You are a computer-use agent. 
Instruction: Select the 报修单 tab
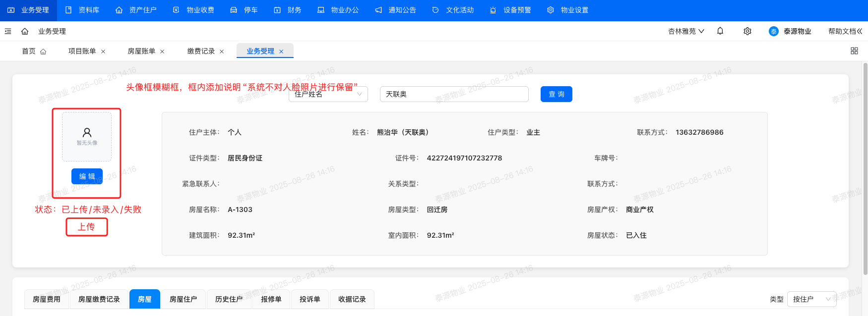[271, 299]
